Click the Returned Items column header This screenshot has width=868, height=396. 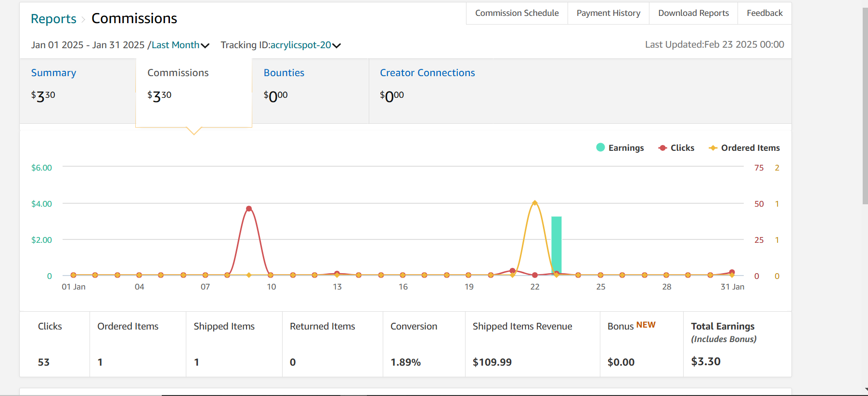point(323,326)
